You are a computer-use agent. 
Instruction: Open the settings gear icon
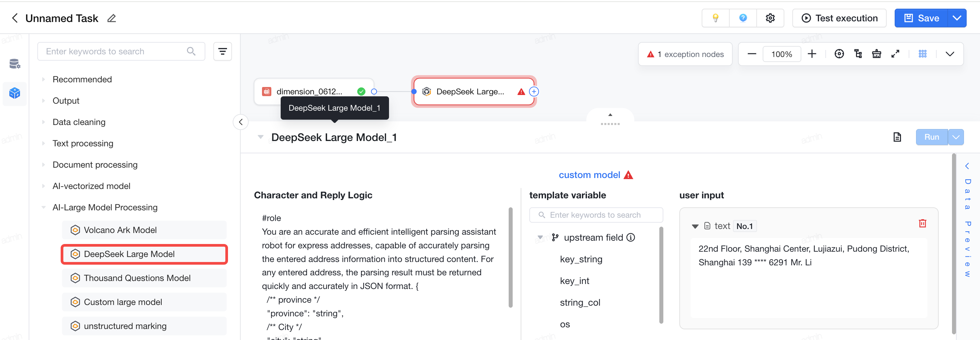point(770,18)
